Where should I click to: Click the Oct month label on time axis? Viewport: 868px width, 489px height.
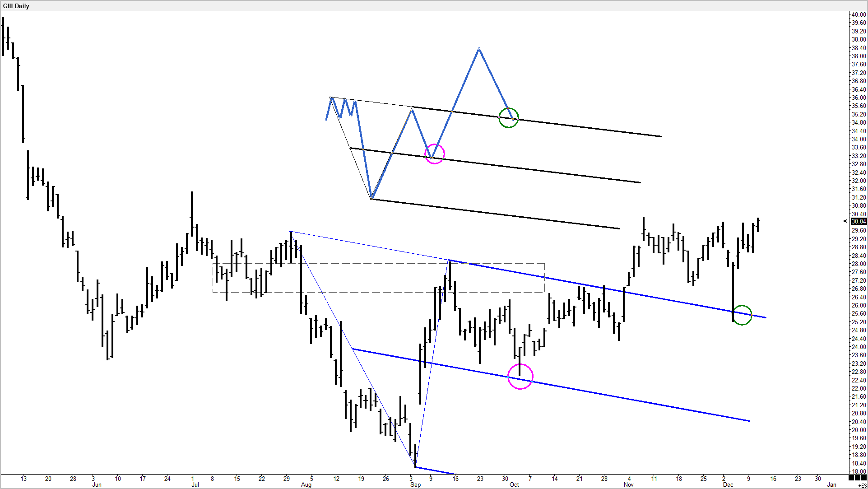pos(514,485)
